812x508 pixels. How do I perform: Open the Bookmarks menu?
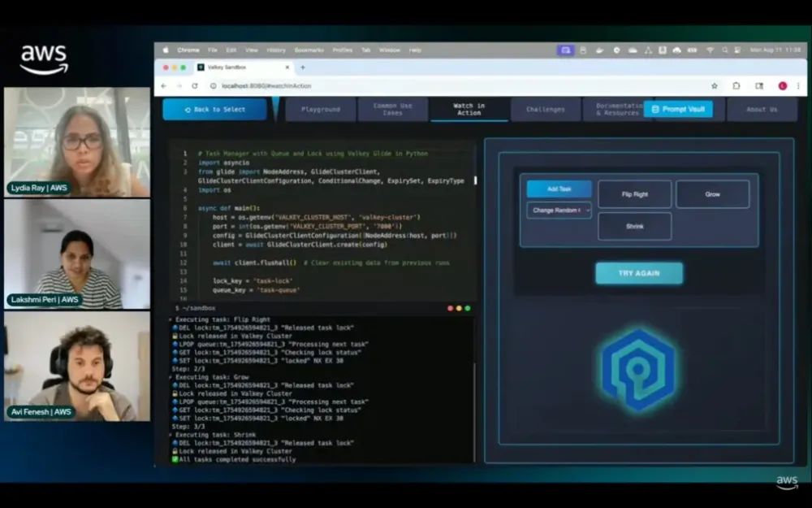(x=309, y=50)
